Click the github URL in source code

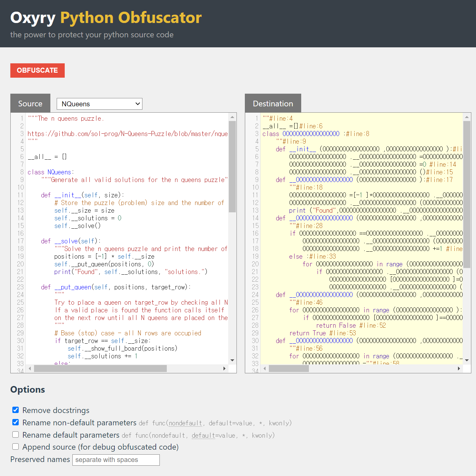pyautogui.click(x=128, y=134)
